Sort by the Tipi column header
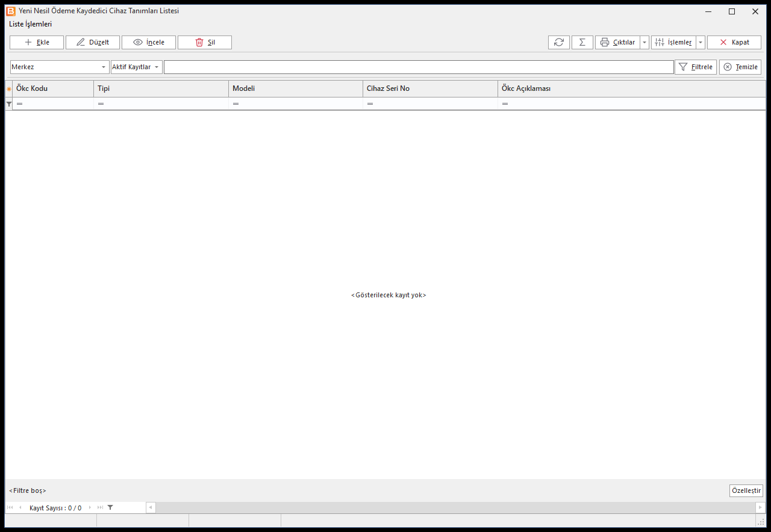771x532 pixels. 161,88
